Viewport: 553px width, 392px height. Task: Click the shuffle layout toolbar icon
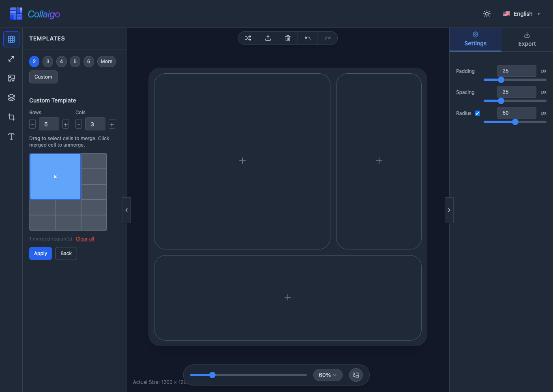click(x=248, y=38)
